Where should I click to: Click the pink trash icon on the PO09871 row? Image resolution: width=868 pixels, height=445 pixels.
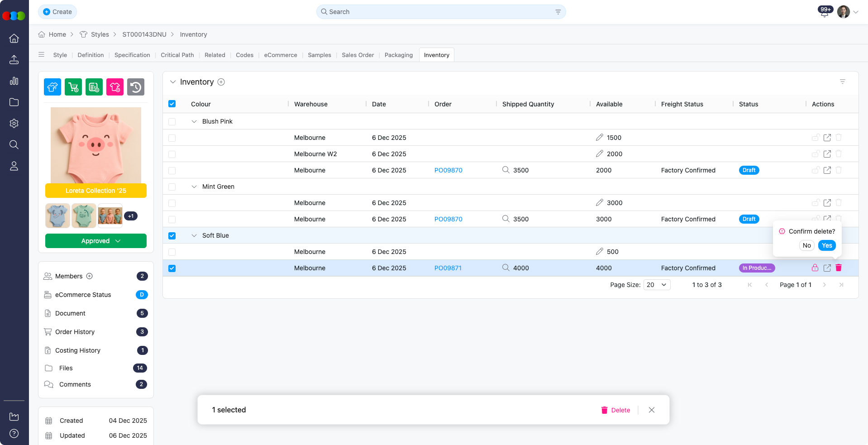(838, 268)
